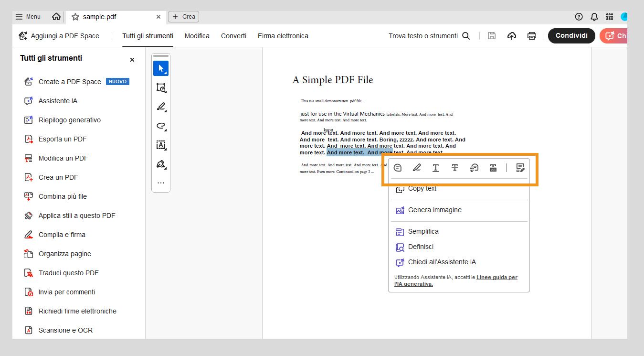644x356 pixels.
Task: Select the signature pen tool in quick toolbar
Action: [x=161, y=164]
